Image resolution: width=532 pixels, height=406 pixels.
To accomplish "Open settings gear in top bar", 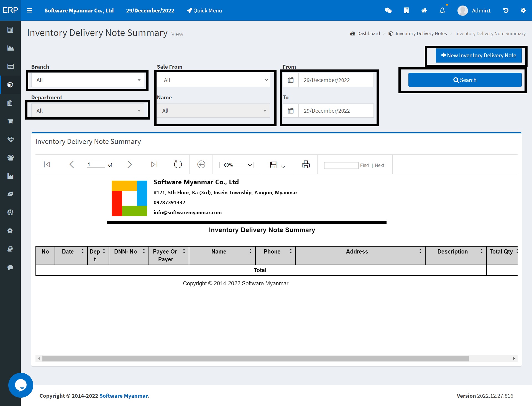I will coord(523,11).
